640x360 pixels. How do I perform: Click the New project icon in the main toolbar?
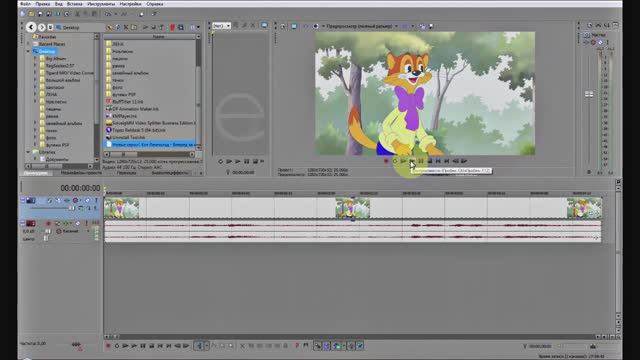pyautogui.click(x=23, y=14)
